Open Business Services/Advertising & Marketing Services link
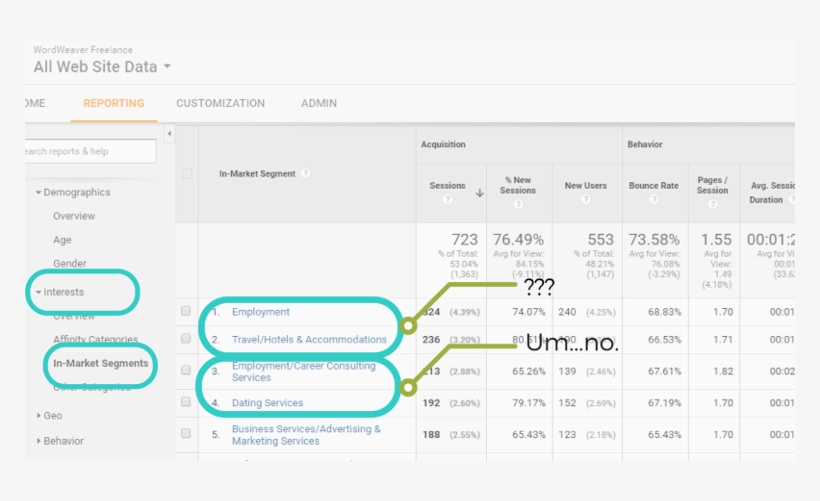The height and width of the screenshot is (501, 820). point(306,435)
